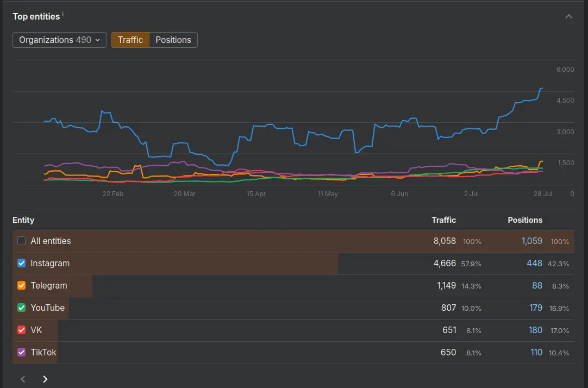The height and width of the screenshot is (388, 588).
Task: Open Instagram positions count 448
Action: 534,263
